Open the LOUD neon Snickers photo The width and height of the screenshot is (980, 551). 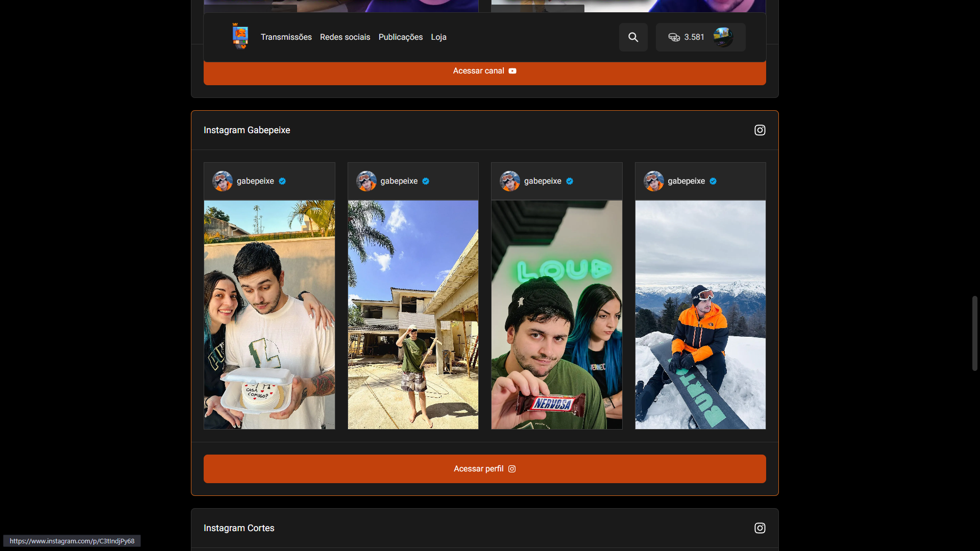coord(556,314)
